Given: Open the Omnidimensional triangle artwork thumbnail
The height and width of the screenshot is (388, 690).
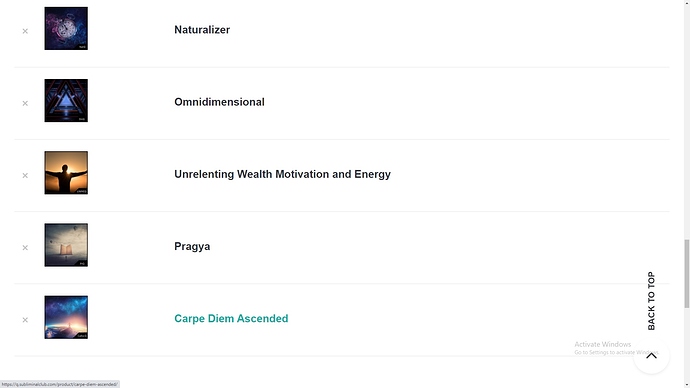Looking at the screenshot, I should (66, 101).
